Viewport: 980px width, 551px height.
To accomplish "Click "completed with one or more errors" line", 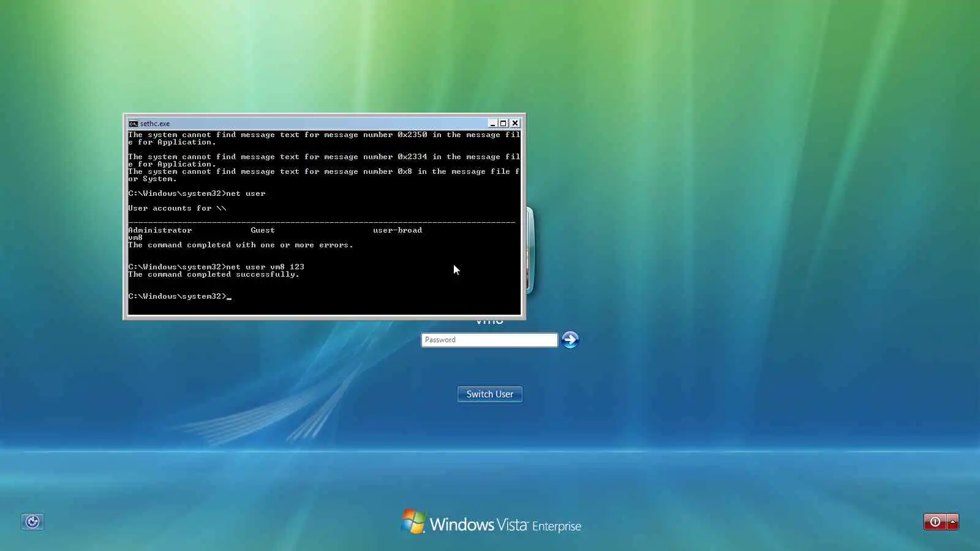I will [x=241, y=245].
